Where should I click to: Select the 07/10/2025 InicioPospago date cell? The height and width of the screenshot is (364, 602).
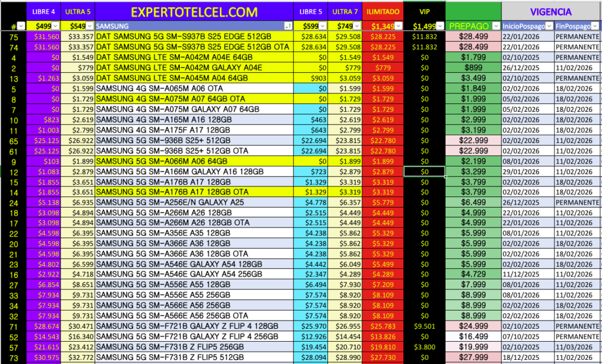click(523, 336)
